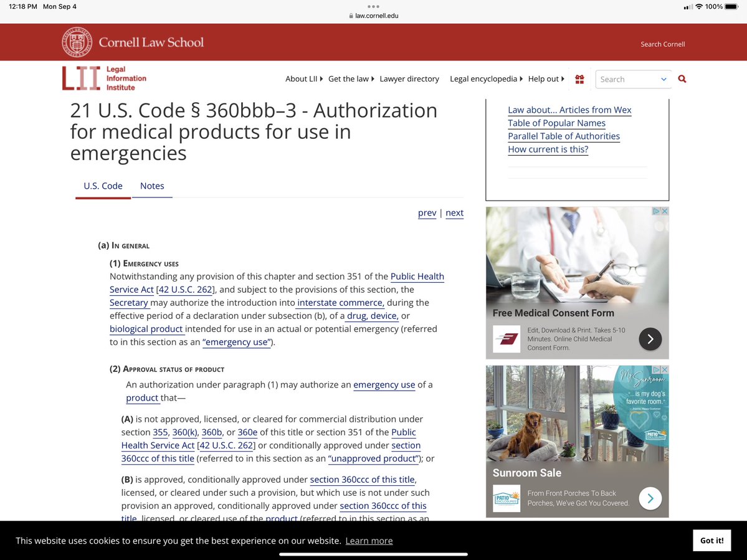The image size is (747, 560).
Task: Tap the three-dot multitasking icon at top
Action: [373, 6]
